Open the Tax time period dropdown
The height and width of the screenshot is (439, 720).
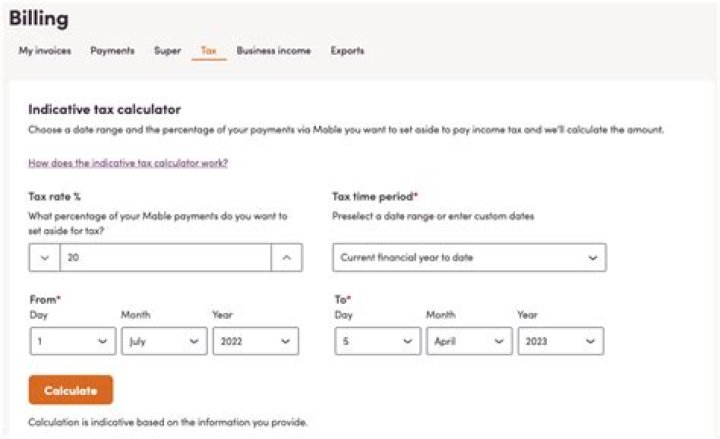pos(468,258)
